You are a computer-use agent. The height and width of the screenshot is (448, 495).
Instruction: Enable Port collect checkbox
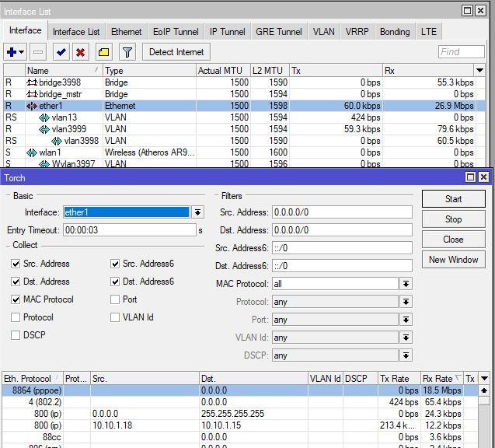coord(115,299)
